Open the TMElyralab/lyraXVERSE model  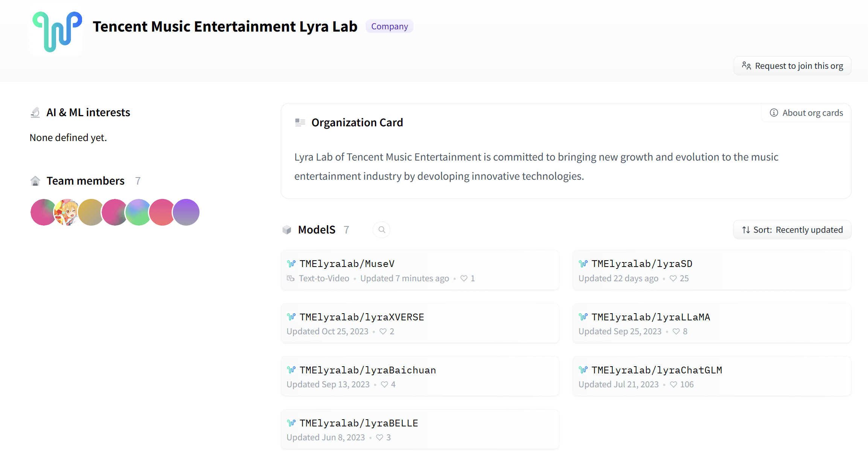pyautogui.click(x=361, y=317)
